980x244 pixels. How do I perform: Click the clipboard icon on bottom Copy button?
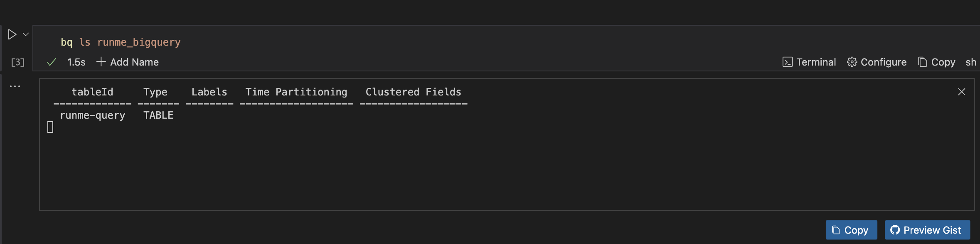[835, 230]
